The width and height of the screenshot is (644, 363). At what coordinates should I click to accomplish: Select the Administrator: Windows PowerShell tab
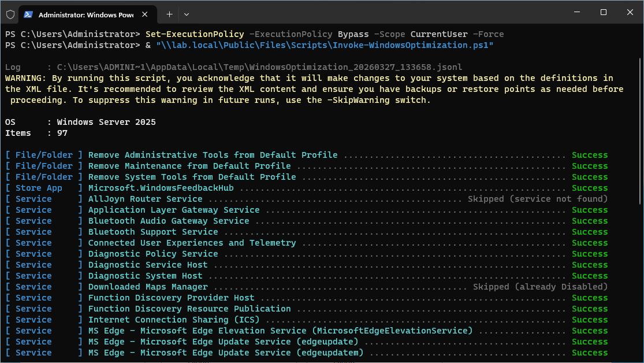[88, 14]
